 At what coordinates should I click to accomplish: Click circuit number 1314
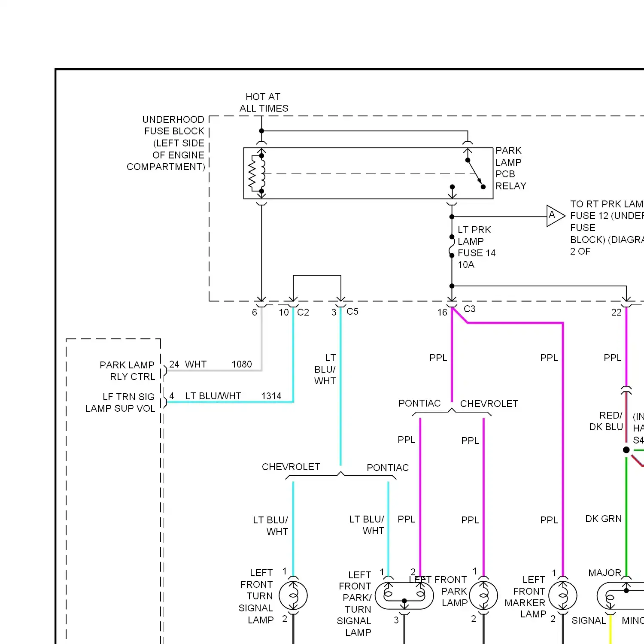(x=271, y=396)
